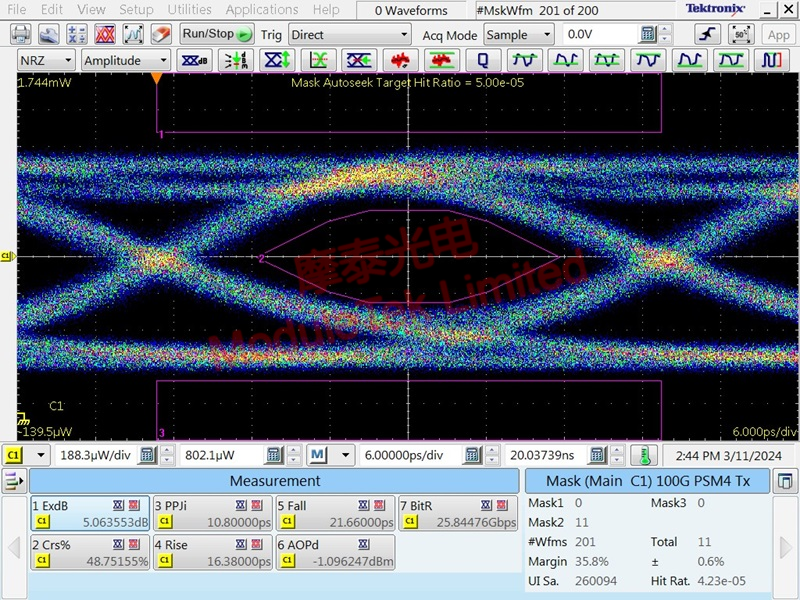The image size is (800, 600).
Task: Open the Utilities menu
Action: (x=189, y=10)
